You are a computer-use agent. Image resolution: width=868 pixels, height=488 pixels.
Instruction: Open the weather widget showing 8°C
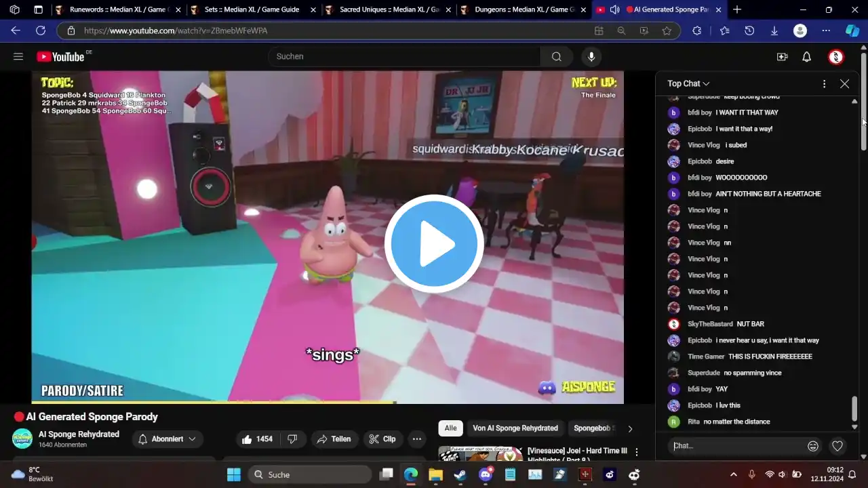click(x=33, y=474)
